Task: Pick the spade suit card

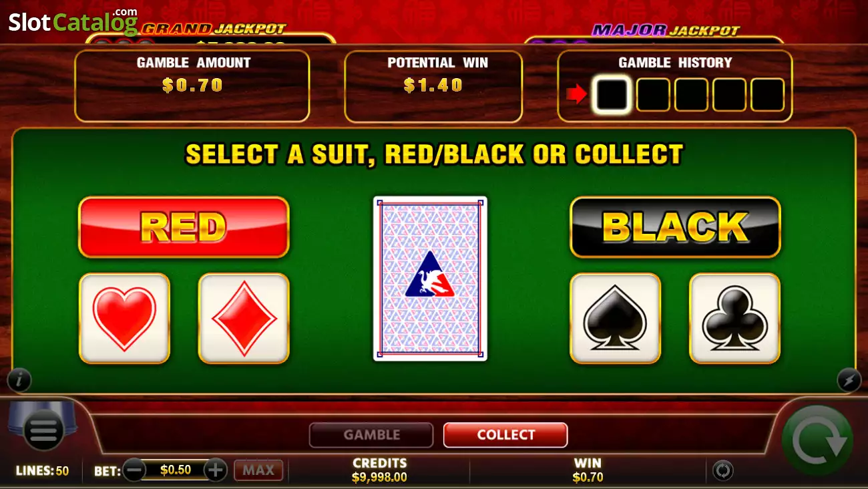Action: (615, 318)
